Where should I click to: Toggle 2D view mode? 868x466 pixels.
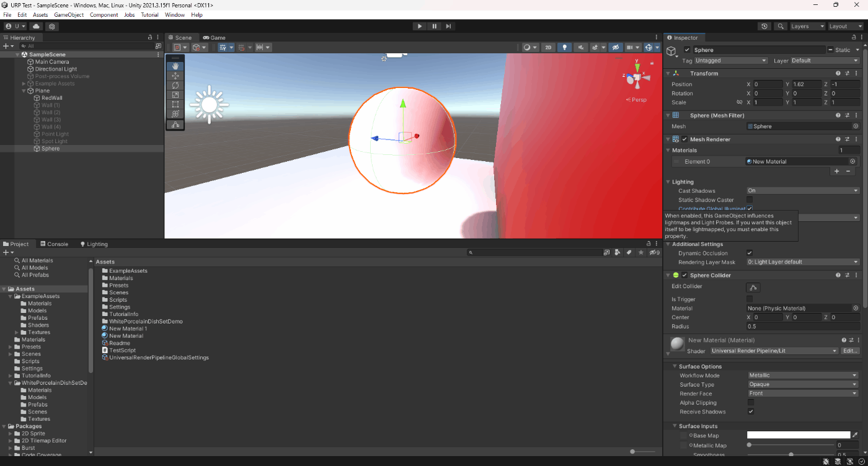(548, 47)
